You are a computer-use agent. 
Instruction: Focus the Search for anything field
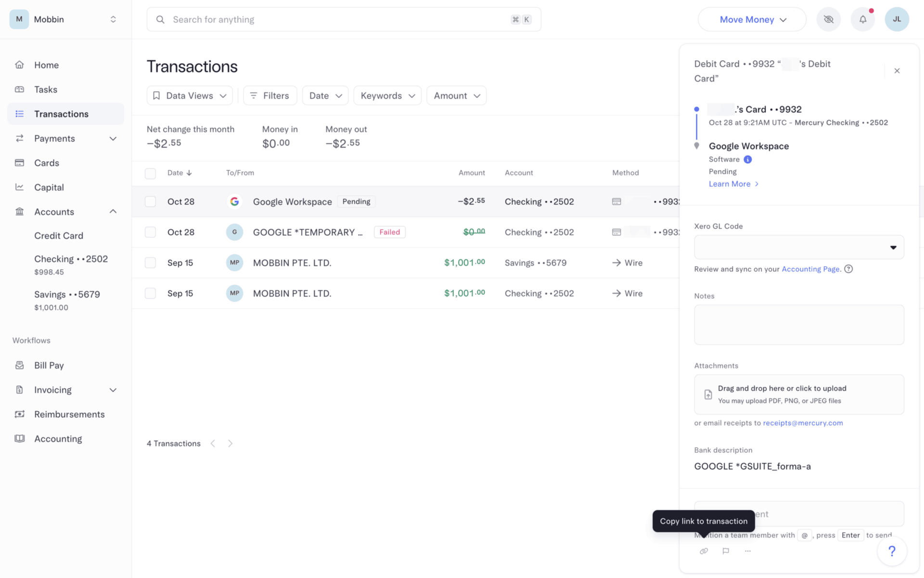(344, 19)
